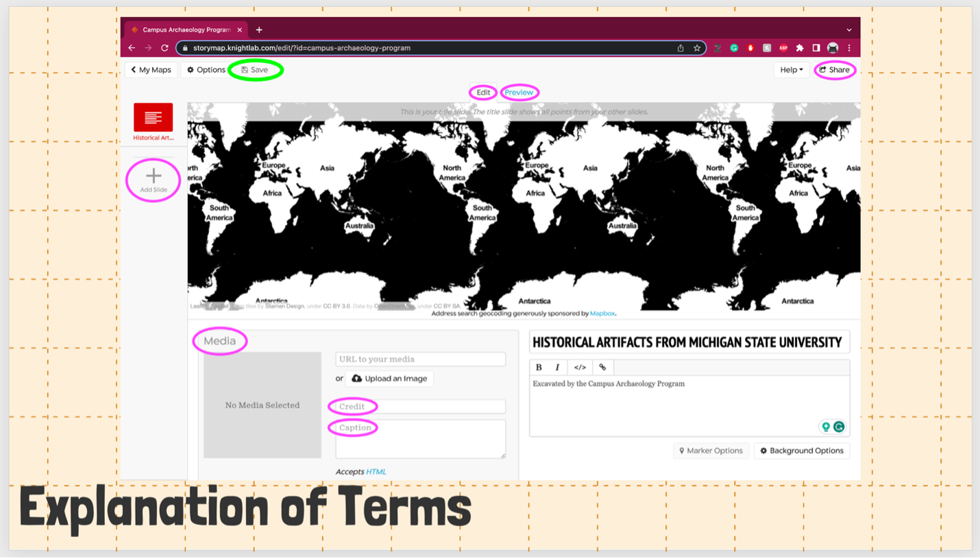Click the Stamen Design attribution link
The width and height of the screenshot is (980, 559).
tap(284, 307)
